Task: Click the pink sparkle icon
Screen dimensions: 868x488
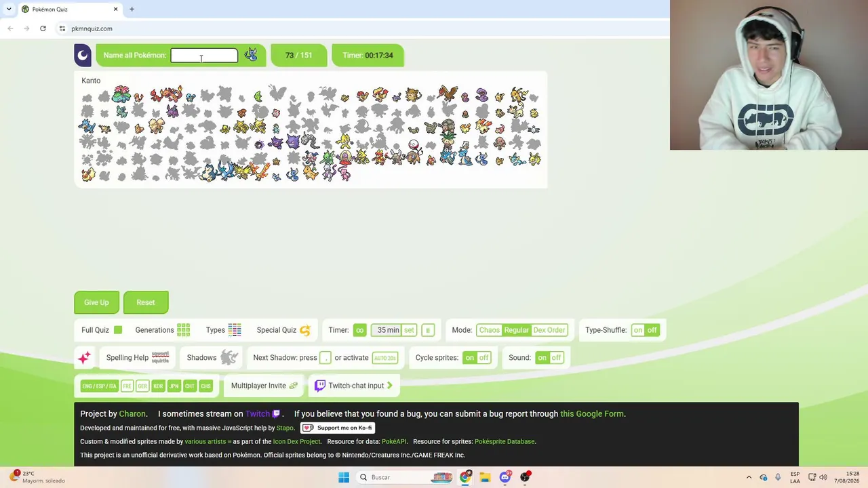Action: click(x=84, y=358)
